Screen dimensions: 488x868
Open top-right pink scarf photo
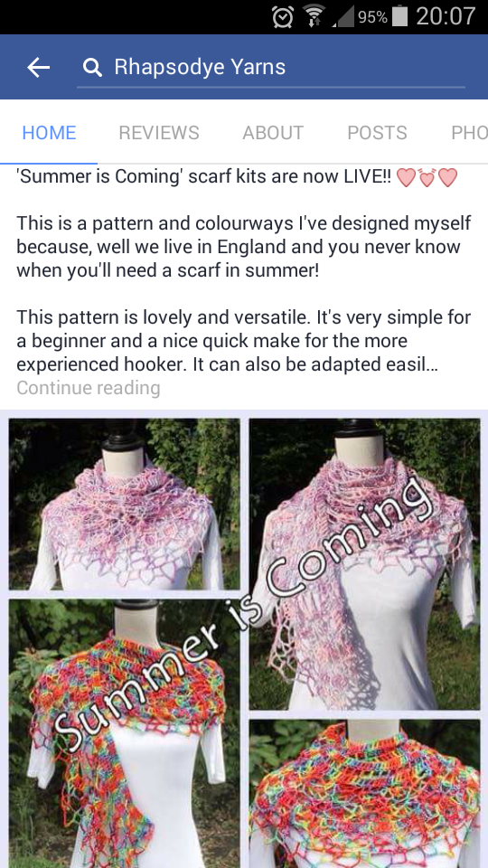coord(364,564)
